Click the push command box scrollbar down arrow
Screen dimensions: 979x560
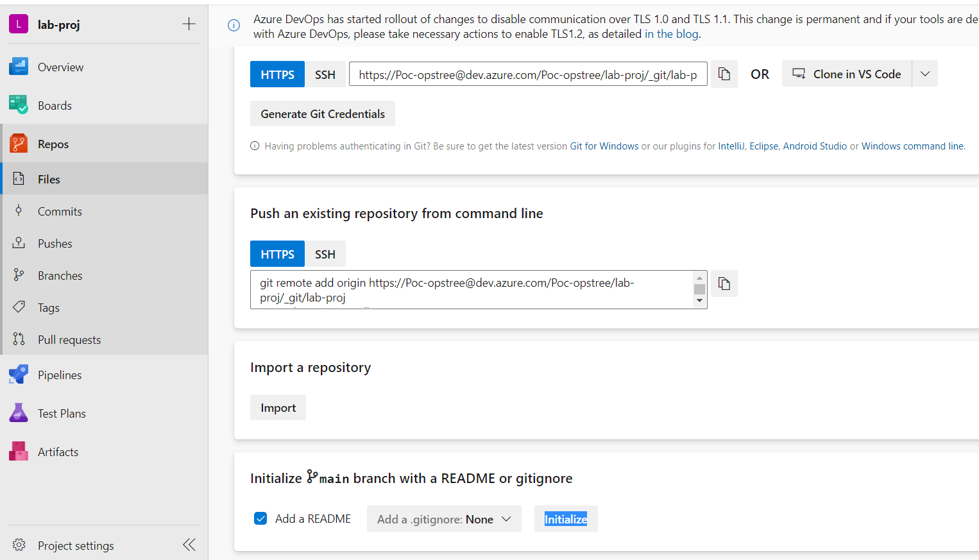(x=699, y=301)
